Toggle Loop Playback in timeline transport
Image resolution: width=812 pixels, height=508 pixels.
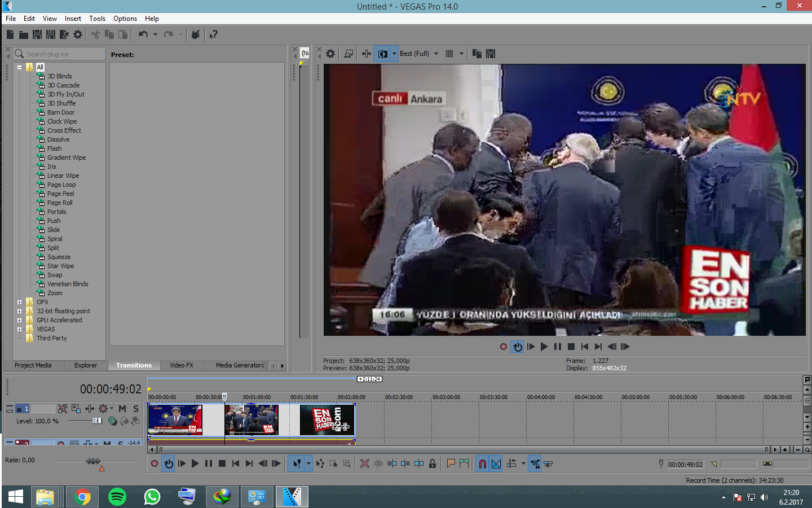pyautogui.click(x=169, y=463)
